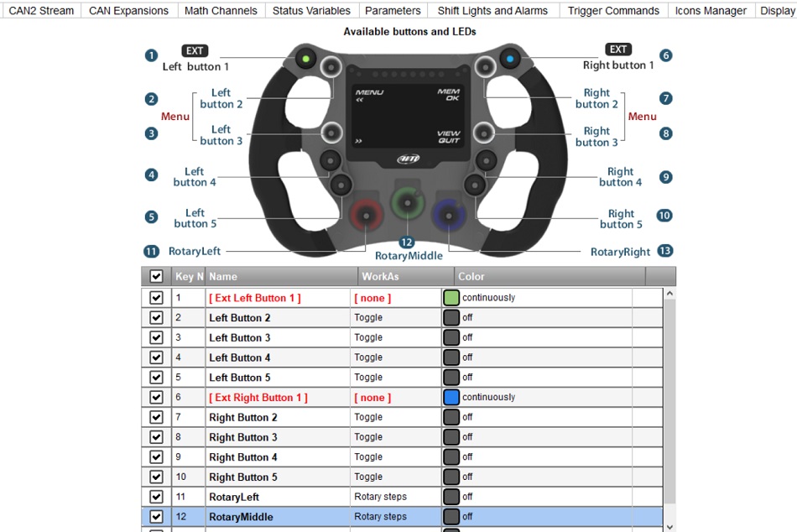
Task: Click the green LED button on the wheel
Action: 305,59
